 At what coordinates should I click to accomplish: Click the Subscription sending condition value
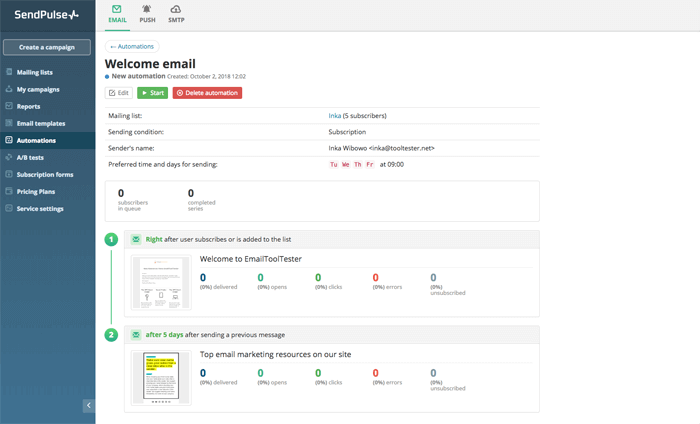pyautogui.click(x=347, y=132)
